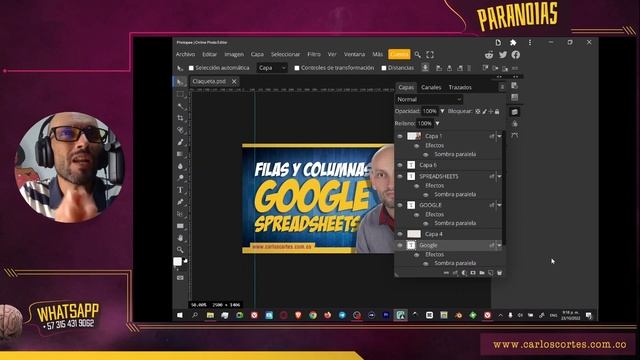
Task: Enable Controles de transformación checkbox
Action: [x=297, y=68]
